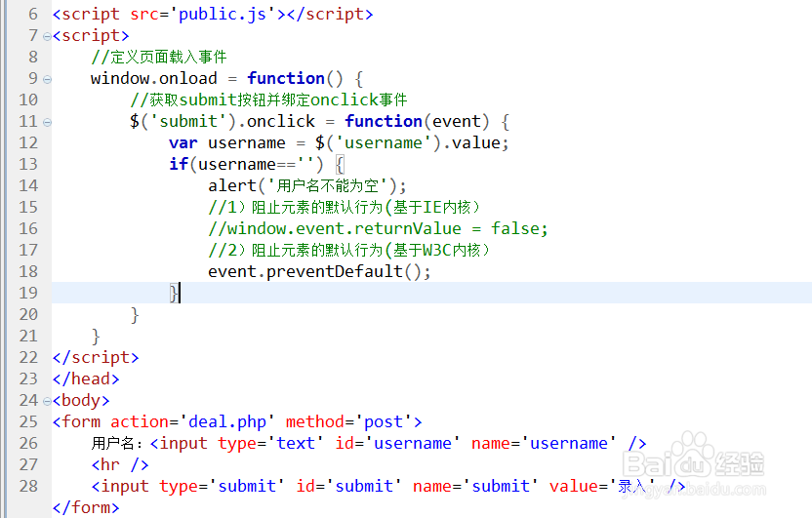
Task: Click the <hr /> tag on line 27
Action: [120, 464]
